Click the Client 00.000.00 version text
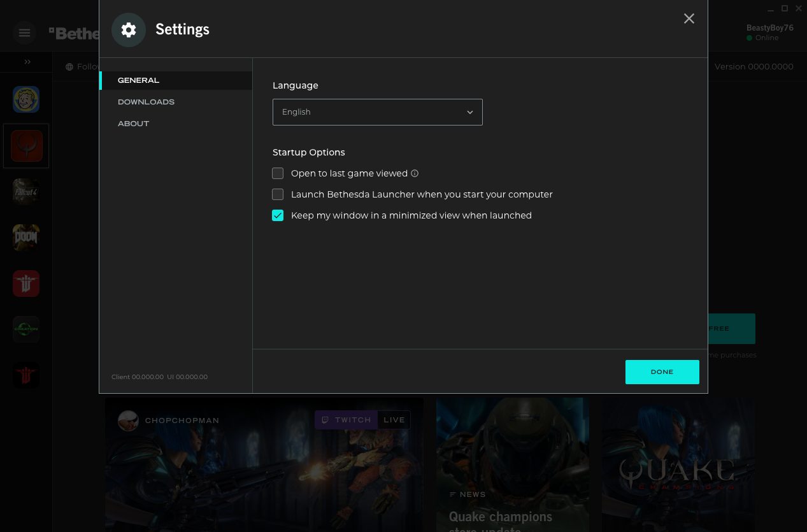Image resolution: width=807 pixels, height=532 pixels. click(x=138, y=377)
